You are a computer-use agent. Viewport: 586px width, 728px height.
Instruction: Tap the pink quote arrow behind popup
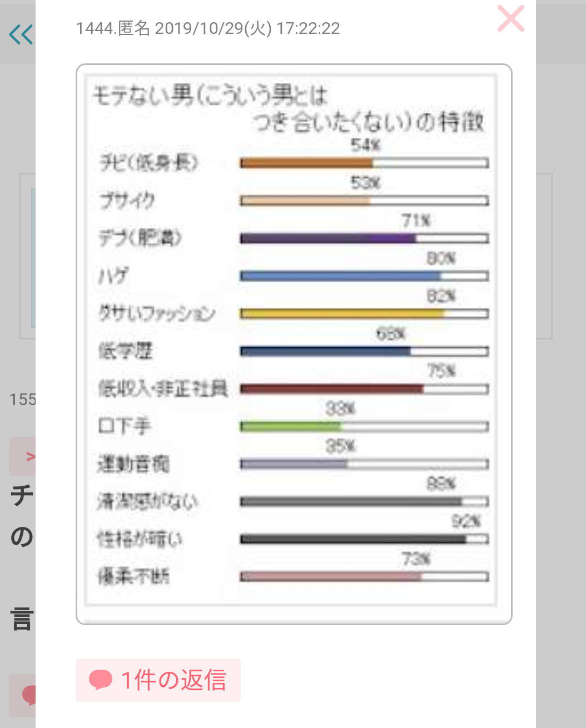coord(30,457)
